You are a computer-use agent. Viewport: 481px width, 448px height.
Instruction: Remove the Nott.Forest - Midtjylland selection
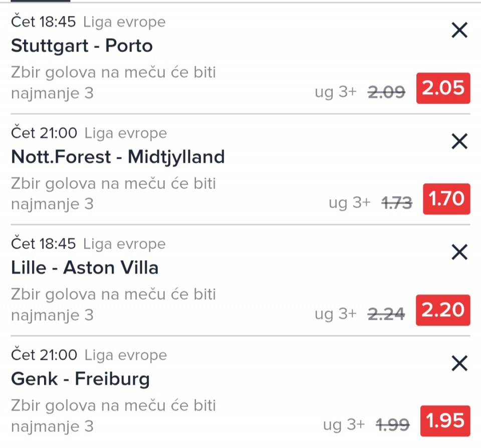[459, 142]
